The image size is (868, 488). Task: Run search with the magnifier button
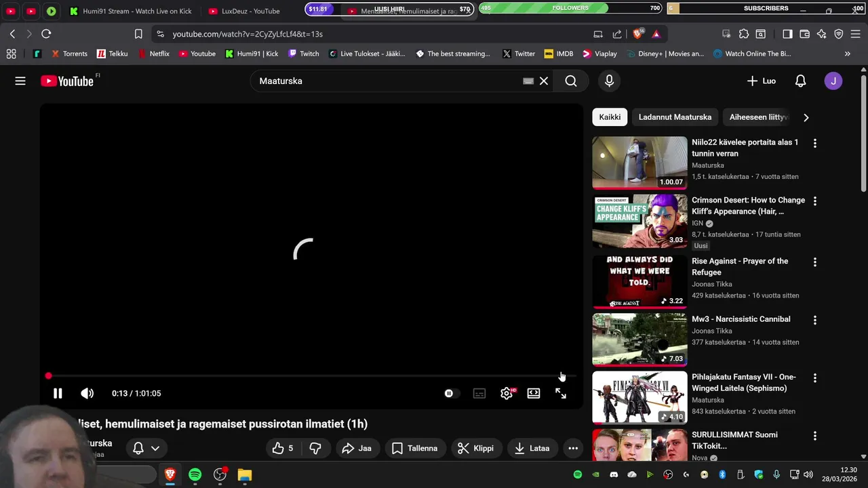[571, 81]
